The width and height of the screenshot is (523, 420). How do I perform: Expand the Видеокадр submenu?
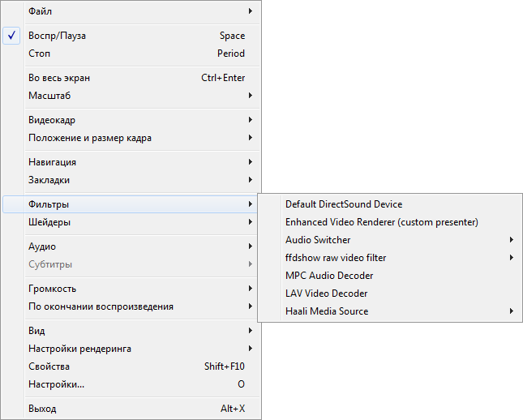(x=52, y=120)
